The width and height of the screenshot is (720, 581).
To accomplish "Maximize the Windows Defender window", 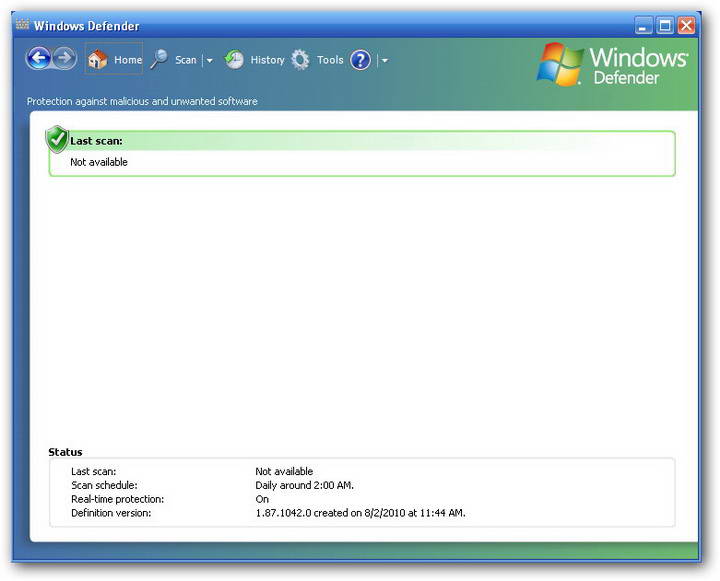I will click(x=665, y=25).
